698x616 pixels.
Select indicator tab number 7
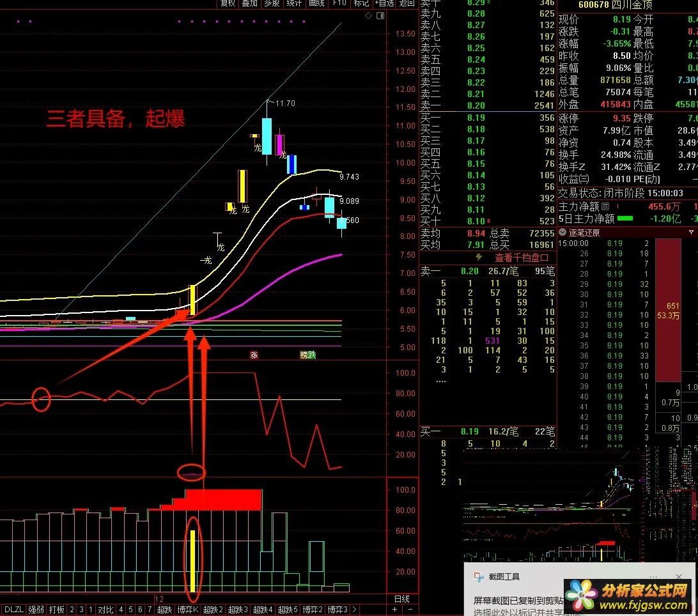(150, 610)
